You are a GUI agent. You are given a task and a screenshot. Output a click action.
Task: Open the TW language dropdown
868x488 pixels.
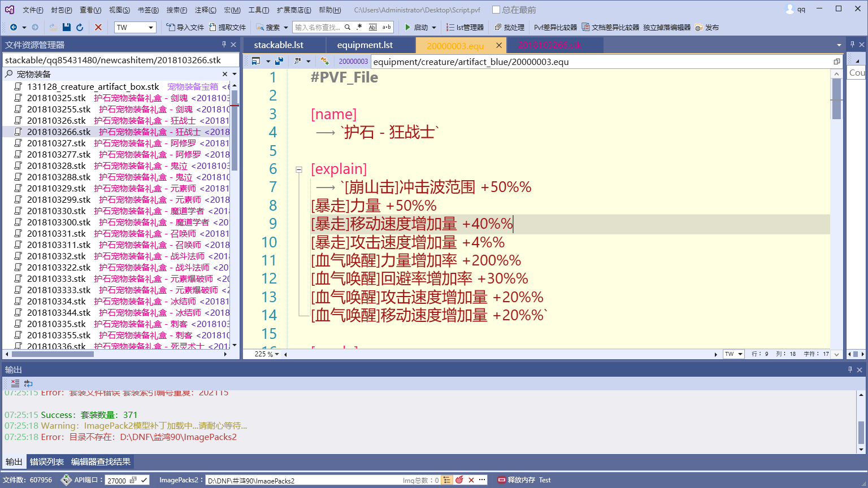pyautogui.click(x=151, y=27)
